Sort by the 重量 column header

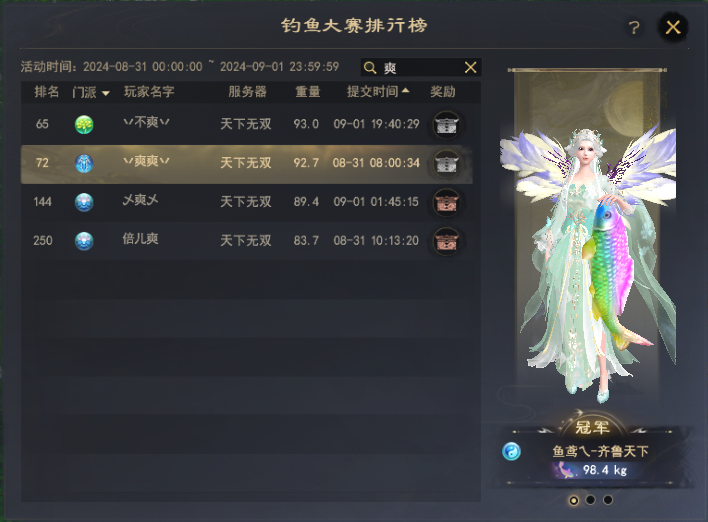coord(307,92)
